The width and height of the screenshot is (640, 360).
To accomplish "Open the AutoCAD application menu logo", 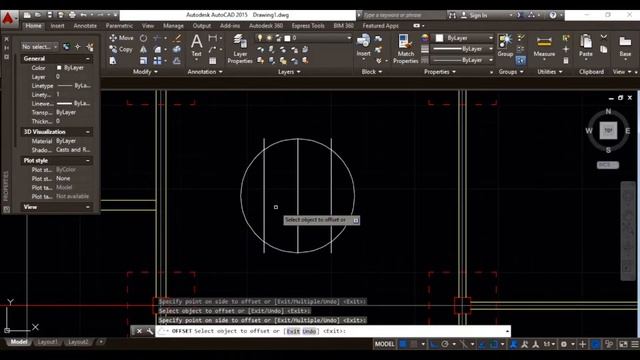I will pyautogui.click(x=9, y=19).
